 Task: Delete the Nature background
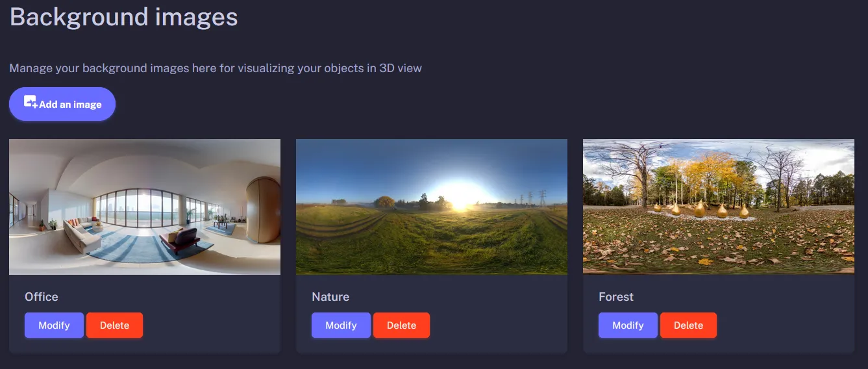pos(401,325)
